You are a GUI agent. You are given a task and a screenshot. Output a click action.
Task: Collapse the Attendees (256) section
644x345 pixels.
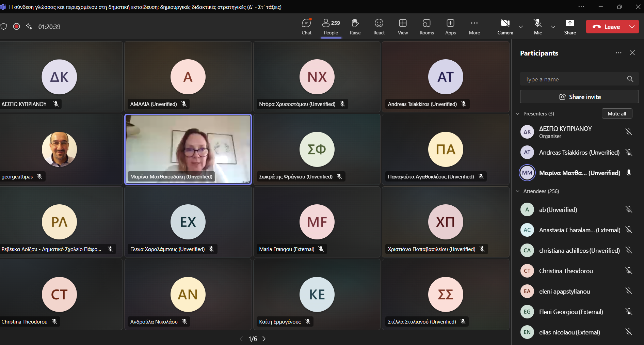click(518, 191)
